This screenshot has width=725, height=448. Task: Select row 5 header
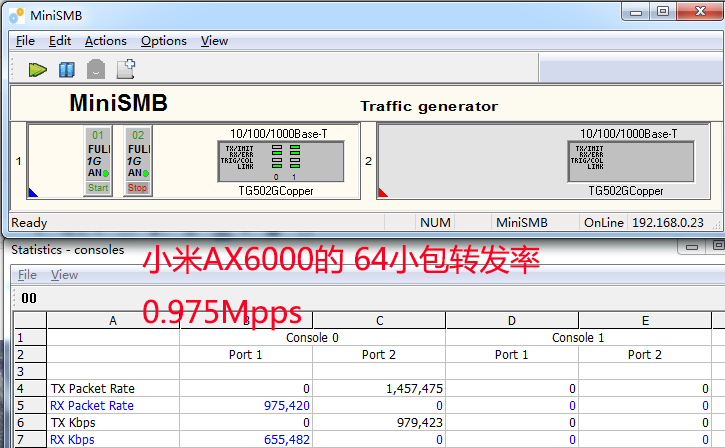pyautogui.click(x=30, y=405)
